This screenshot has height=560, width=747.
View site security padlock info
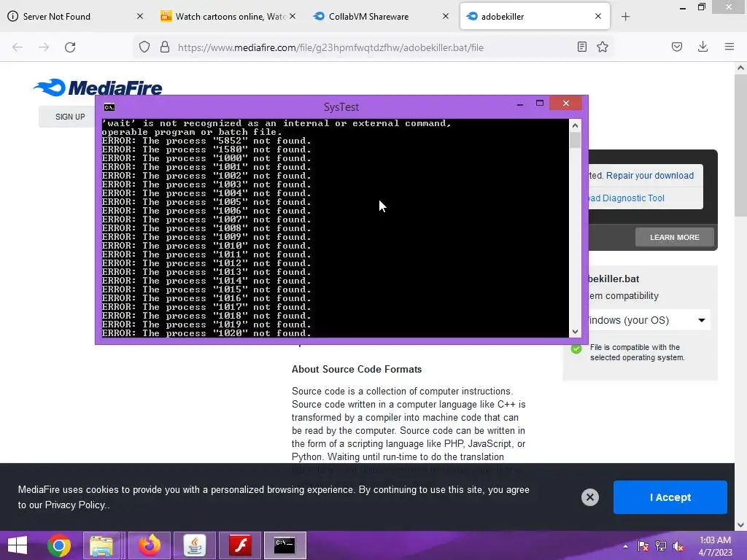point(165,47)
